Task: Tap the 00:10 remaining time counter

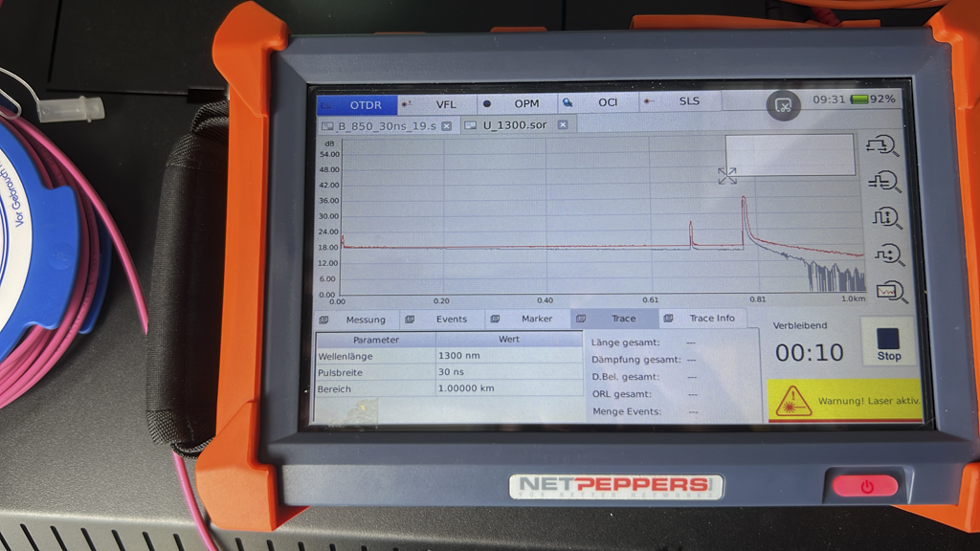Action: [x=810, y=353]
